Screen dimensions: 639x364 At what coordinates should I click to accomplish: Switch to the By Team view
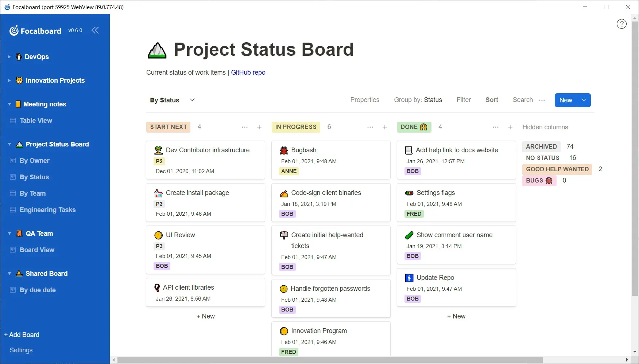point(33,193)
